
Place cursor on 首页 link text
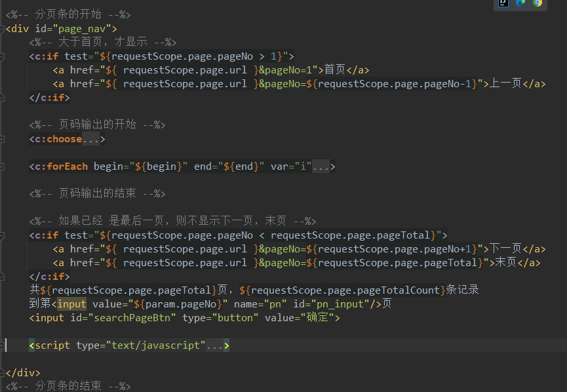[x=335, y=69]
